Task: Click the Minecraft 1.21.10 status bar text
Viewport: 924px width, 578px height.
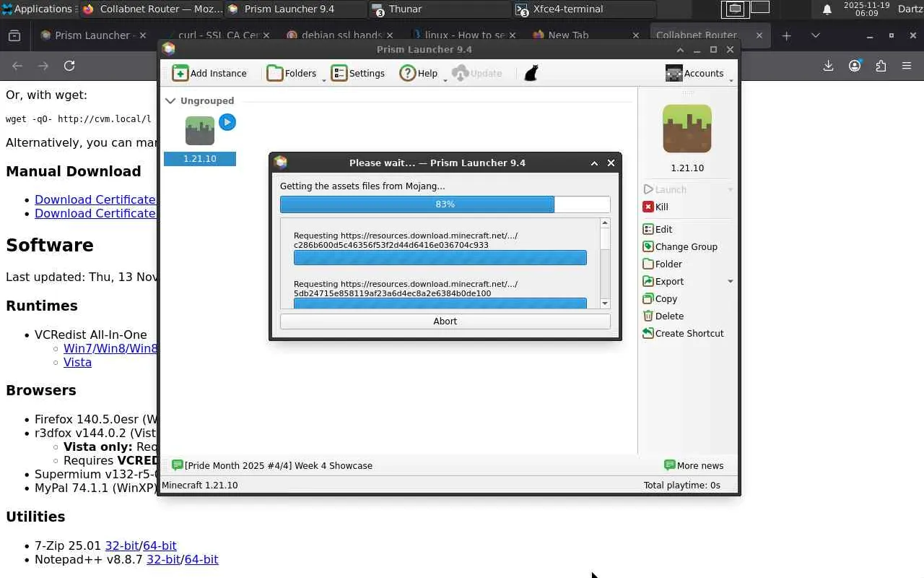Action: coord(200,485)
